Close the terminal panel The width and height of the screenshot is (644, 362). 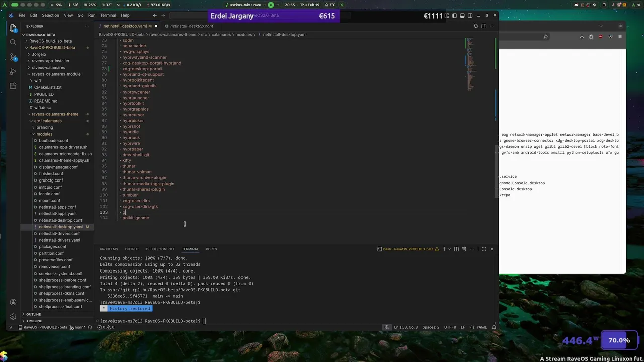coord(492,249)
